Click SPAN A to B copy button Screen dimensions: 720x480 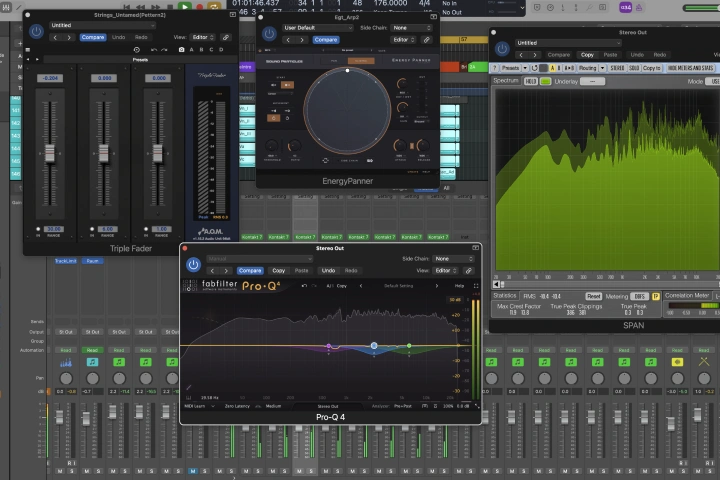[x=569, y=68]
